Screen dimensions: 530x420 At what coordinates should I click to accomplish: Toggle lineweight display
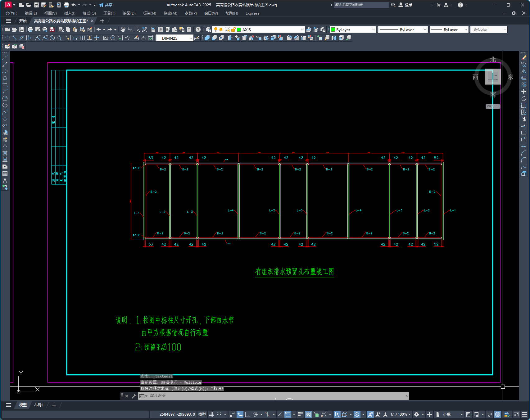coord(300,414)
